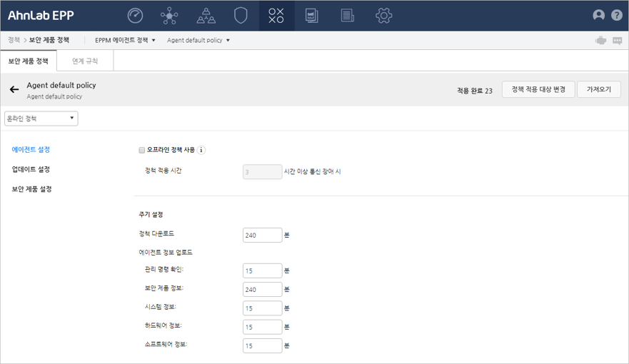The height and width of the screenshot is (364, 629).
Task: Click the 정책 다운로드 minutes input field
Action: 262,235
